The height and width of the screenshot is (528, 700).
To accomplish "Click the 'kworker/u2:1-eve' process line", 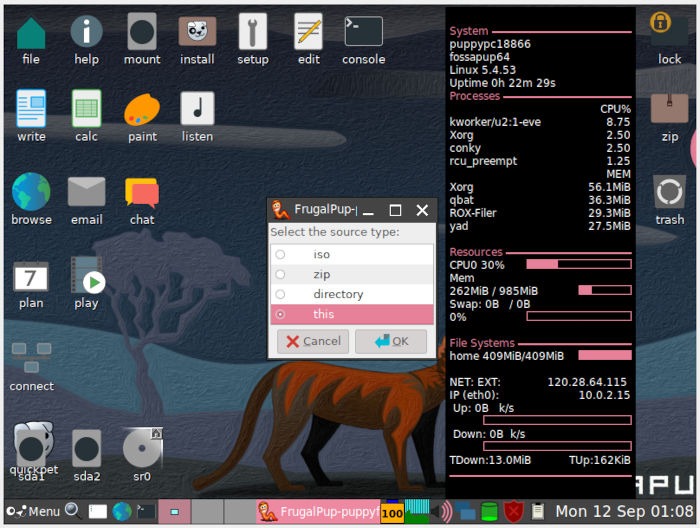I will click(495, 122).
